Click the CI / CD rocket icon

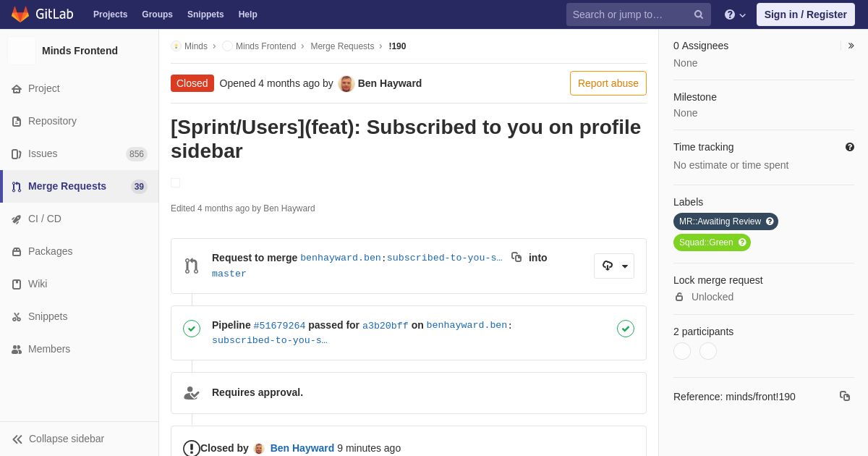[x=17, y=219]
